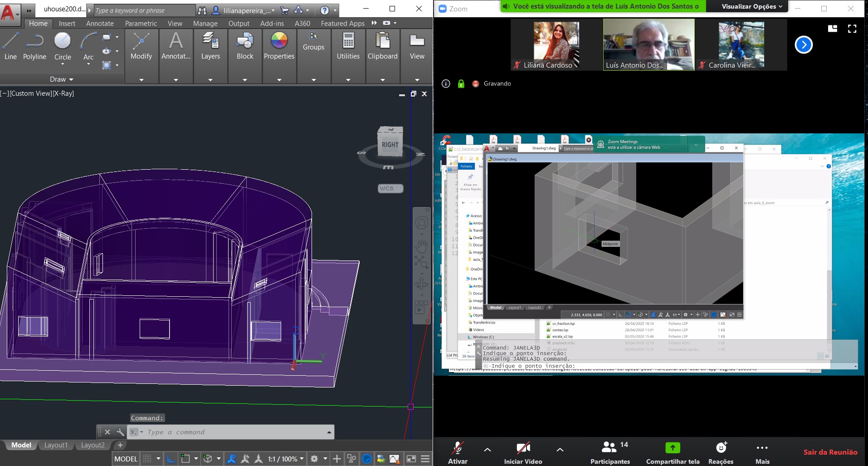Screen dimensions: 868x466
Task: Click the Clean Screen icon in status bar
Action: [x=411, y=459]
